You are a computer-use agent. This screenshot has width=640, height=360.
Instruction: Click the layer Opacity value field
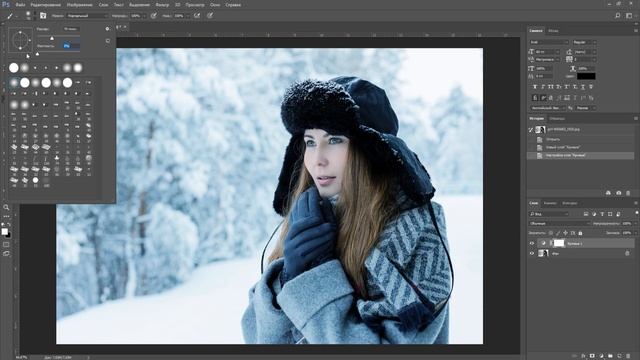coord(627,224)
